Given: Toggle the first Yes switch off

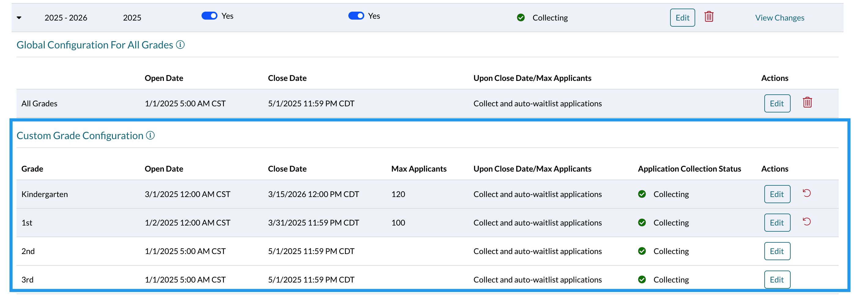Looking at the screenshot, I should click(209, 16).
